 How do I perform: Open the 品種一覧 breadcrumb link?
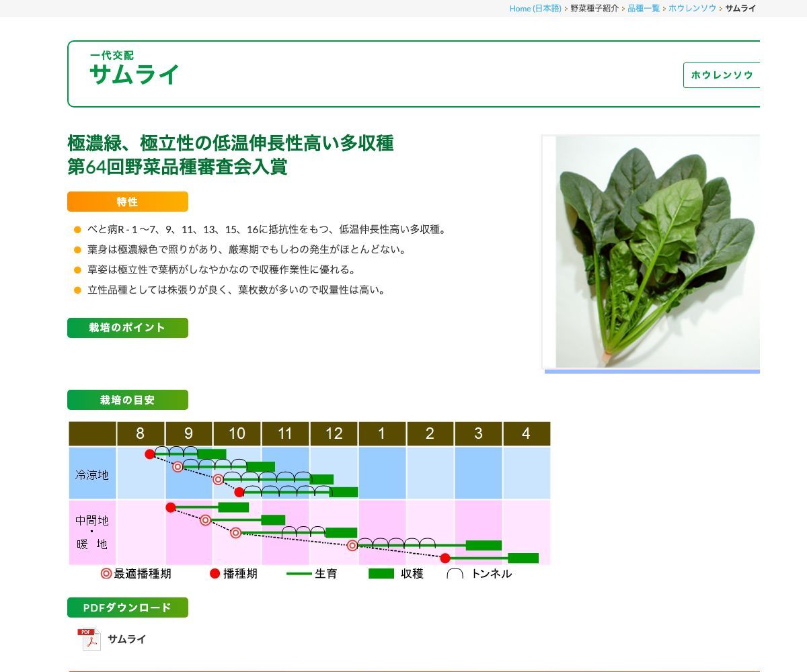643,9
